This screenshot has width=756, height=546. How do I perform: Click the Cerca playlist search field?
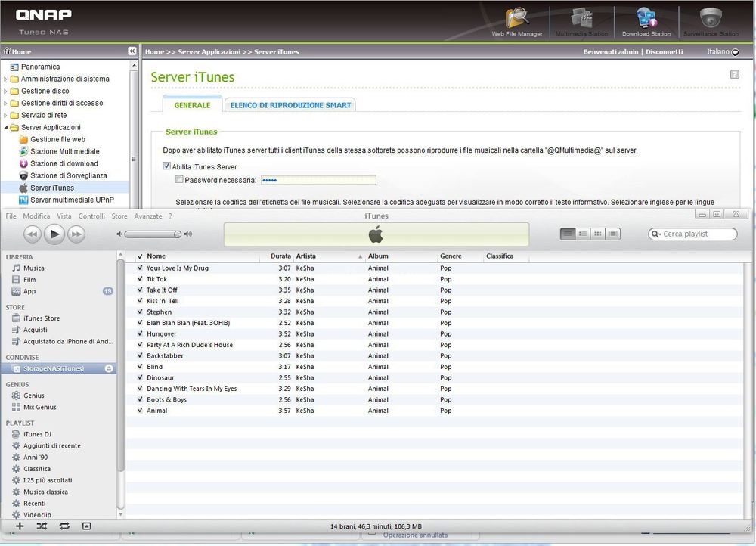[x=692, y=234]
